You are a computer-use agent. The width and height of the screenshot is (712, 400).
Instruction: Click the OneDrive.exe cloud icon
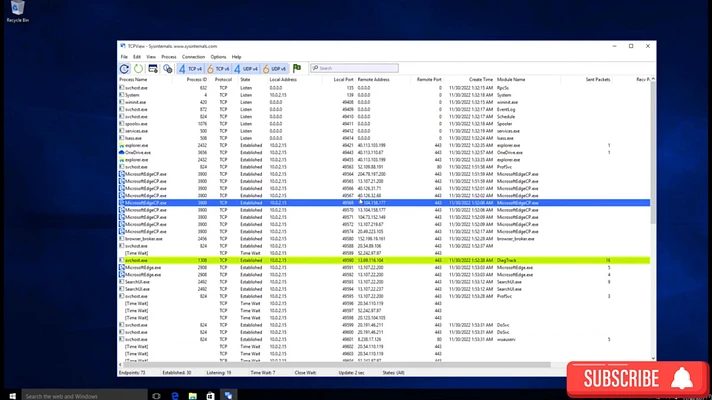pos(121,153)
